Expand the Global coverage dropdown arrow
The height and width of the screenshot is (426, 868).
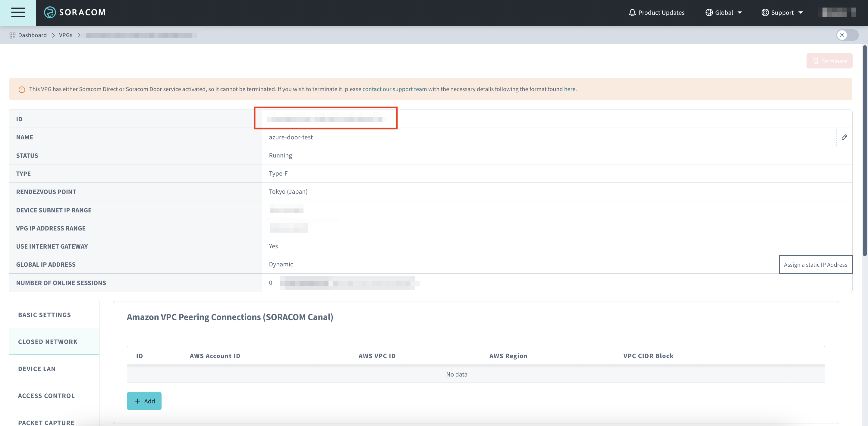click(x=740, y=12)
